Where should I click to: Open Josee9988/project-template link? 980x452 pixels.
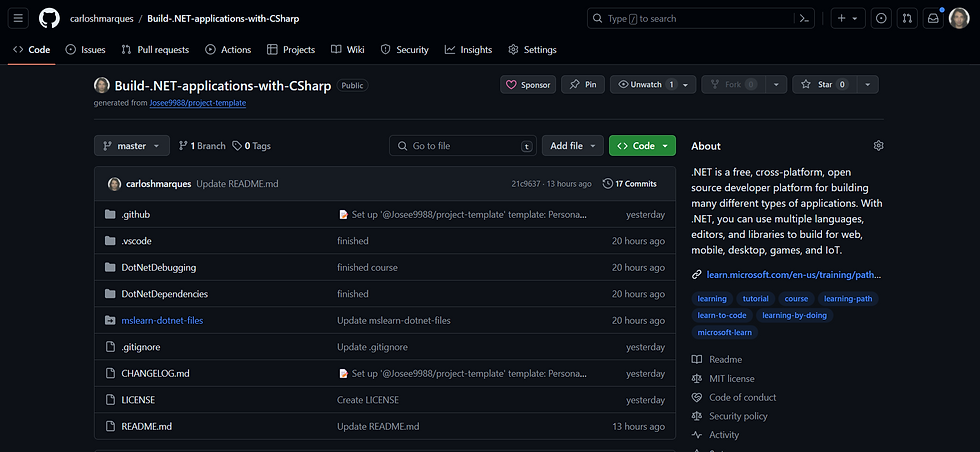(198, 103)
